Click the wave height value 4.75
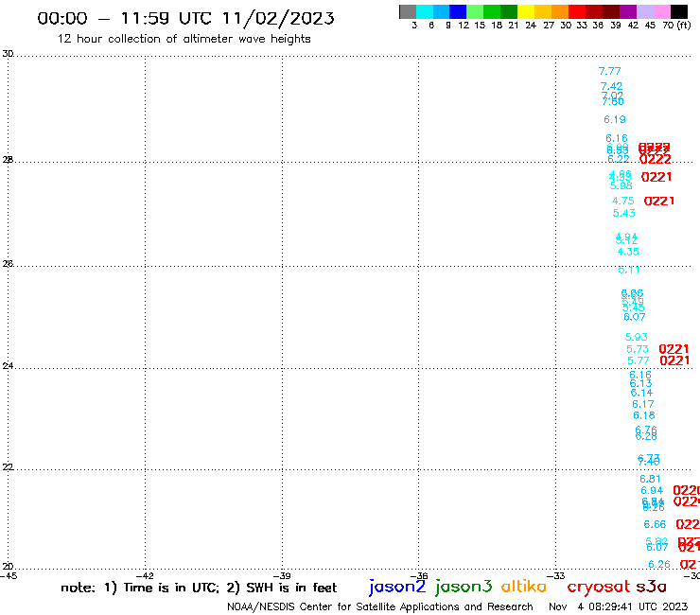This screenshot has width=700, height=615. 622,201
